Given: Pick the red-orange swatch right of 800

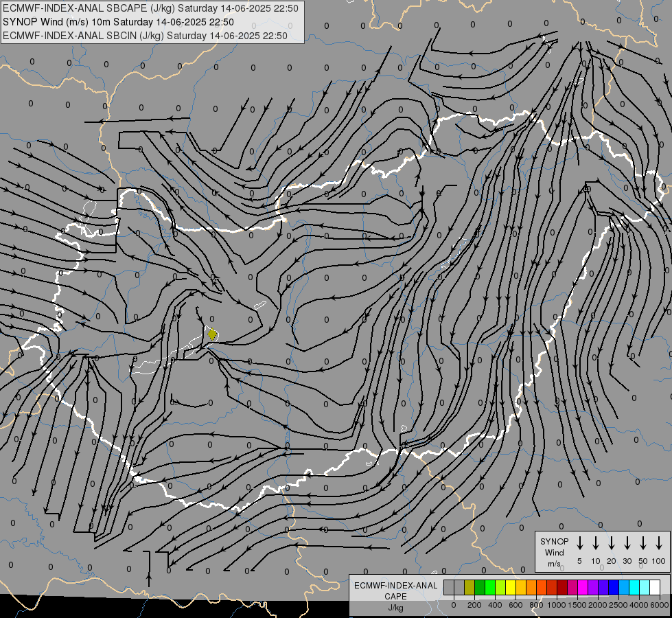Looking at the screenshot, I should click(x=542, y=587).
